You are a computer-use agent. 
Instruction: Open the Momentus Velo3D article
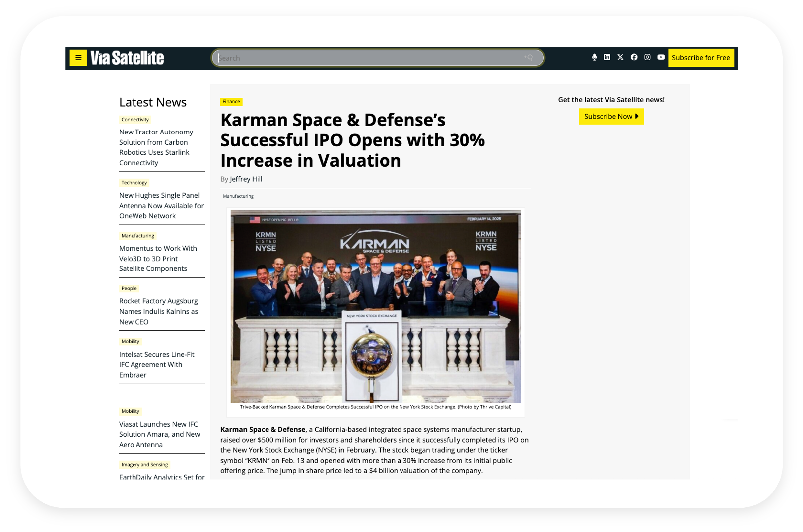158,259
